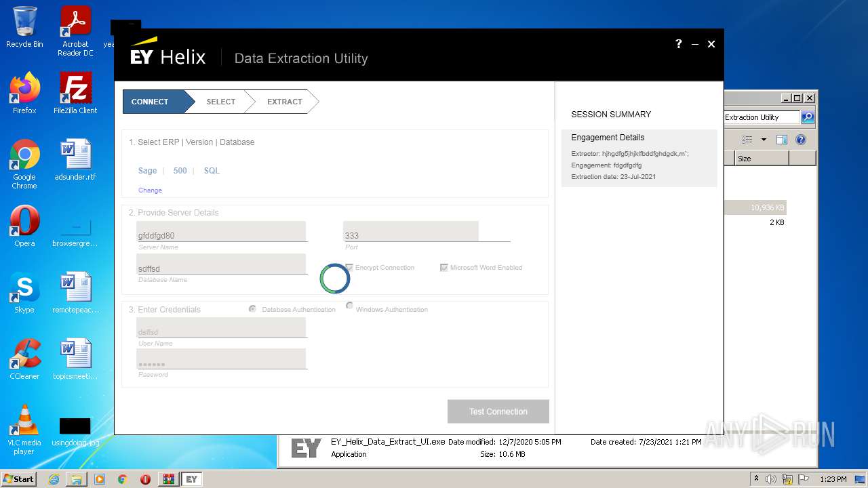Screen dimensions: 868x488
Task: Open the Explorer help icon
Action: point(801,140)
